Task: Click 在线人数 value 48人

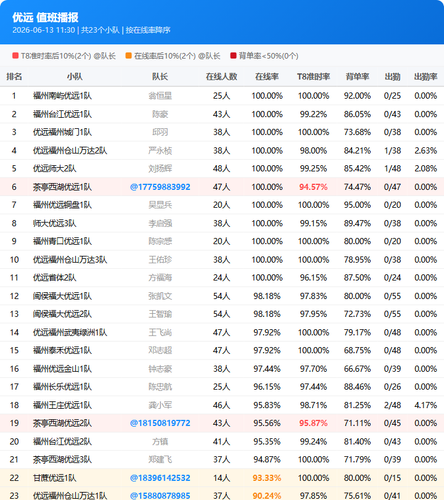Action: coord(221,169)
